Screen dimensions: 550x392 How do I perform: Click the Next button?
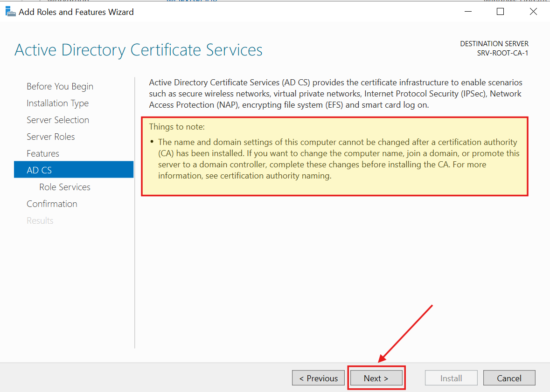click(376, 378)
